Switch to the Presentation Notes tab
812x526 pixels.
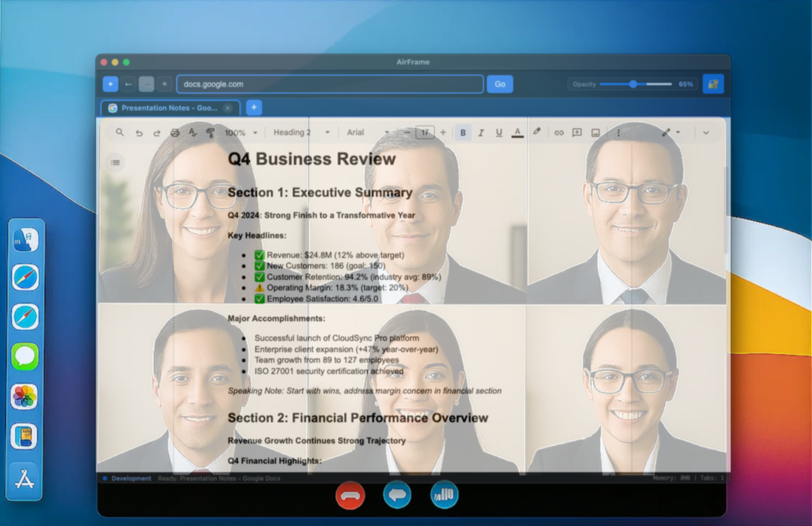168,108
